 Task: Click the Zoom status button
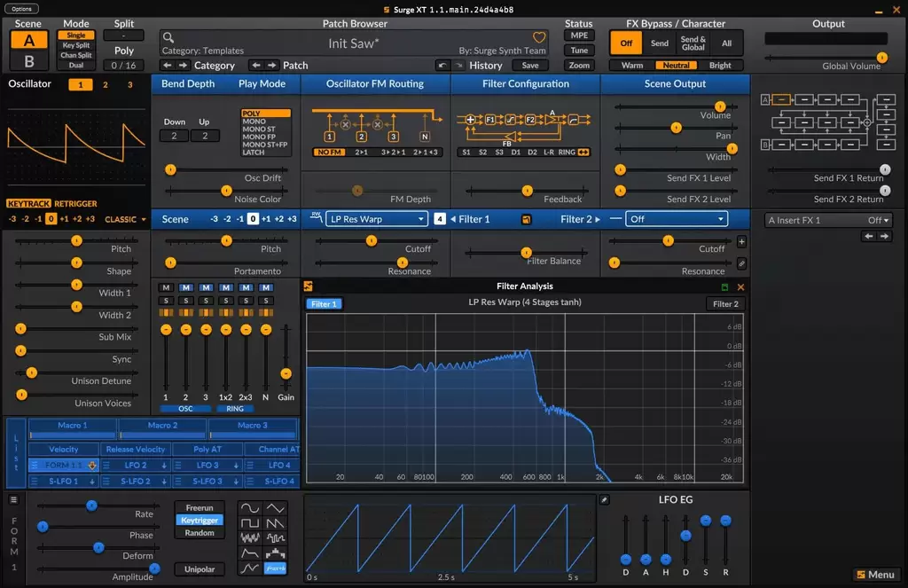(579, 66)
